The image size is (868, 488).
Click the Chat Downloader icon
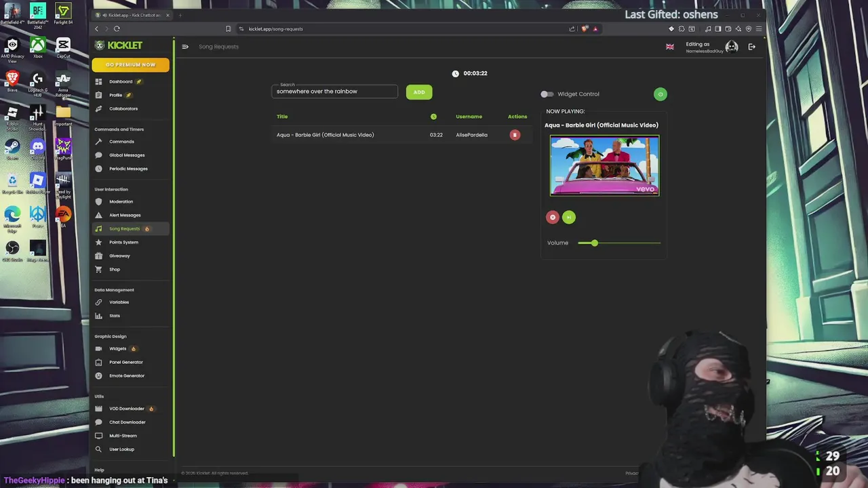[x=98, y=422]
